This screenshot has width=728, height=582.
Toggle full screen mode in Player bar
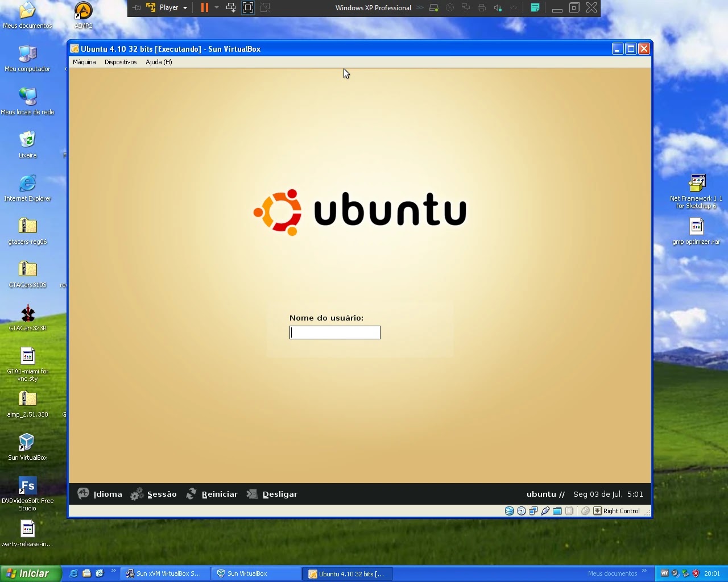tap(248, 7)
